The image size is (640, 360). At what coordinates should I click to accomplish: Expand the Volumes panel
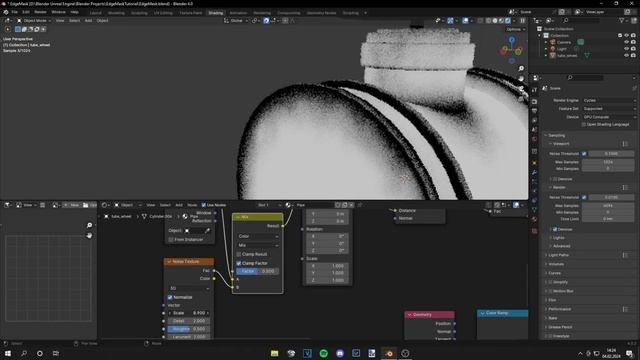pos(556,264)
